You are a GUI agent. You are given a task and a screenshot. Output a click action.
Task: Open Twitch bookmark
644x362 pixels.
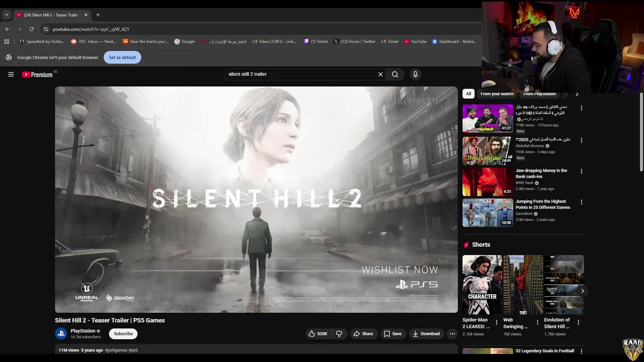315,42
